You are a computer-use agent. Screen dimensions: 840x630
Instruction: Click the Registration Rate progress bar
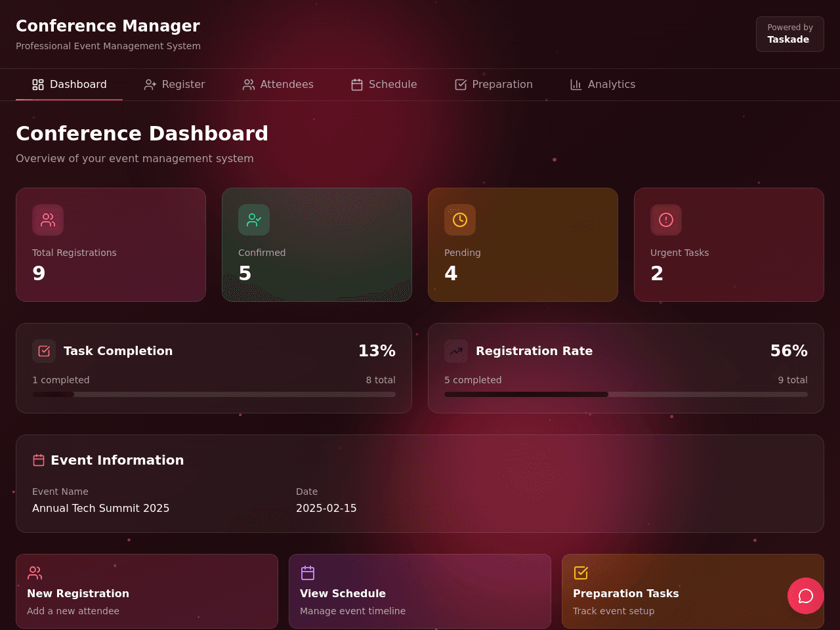[x=626, y=394]
